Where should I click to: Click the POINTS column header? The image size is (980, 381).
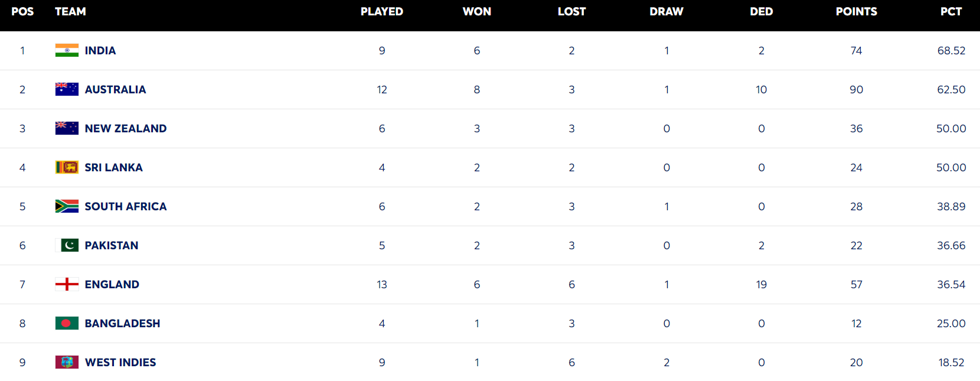(856, 12)
